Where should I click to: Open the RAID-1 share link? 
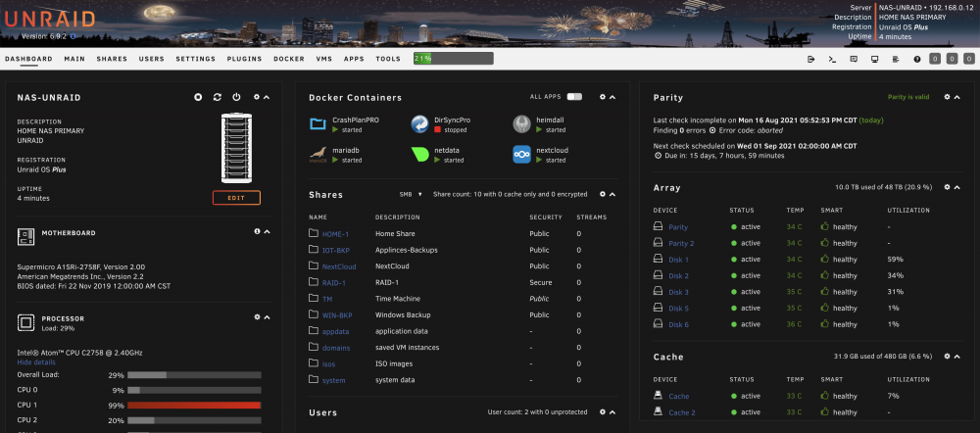tap(334, 283)
